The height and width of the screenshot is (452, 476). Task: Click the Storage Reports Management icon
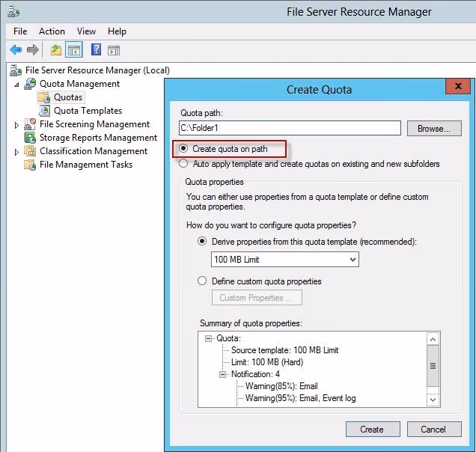(x=30, y=138)
